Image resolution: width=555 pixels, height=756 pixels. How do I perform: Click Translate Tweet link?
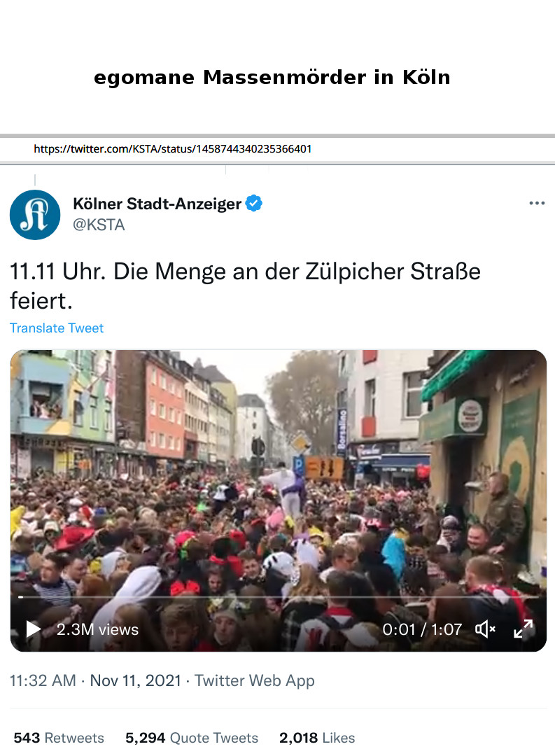[x=57, y=328]
